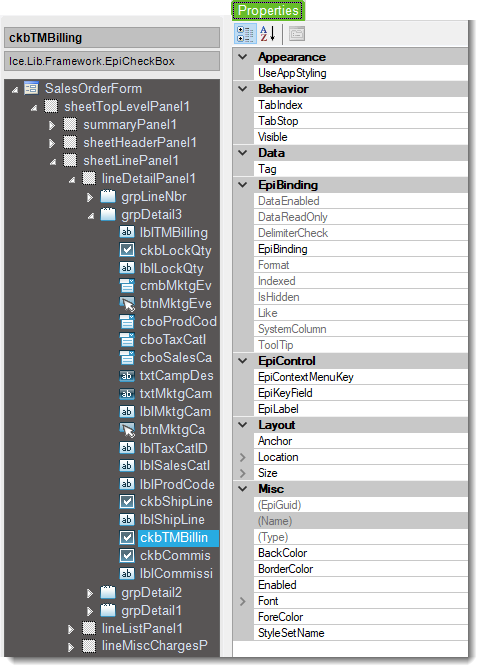
Task: Select the BorderColor property row
Action: [x=360, y=569]
